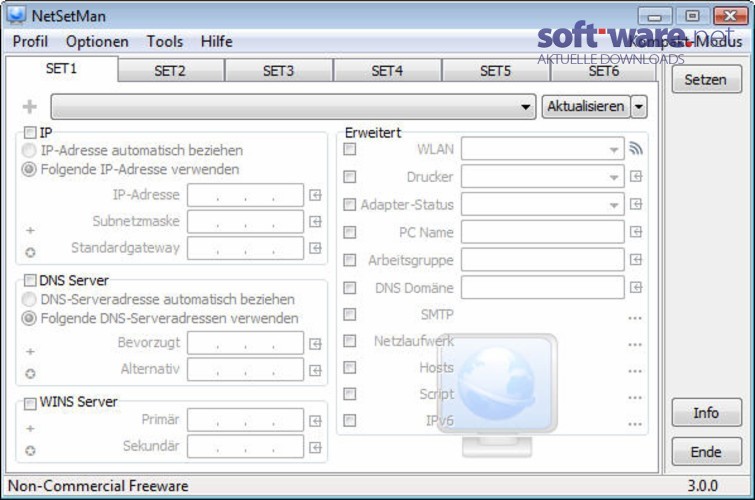755x500 pixels.
Task: Click into the Arbeitsgruppe text field
Action: coord(543,260)
